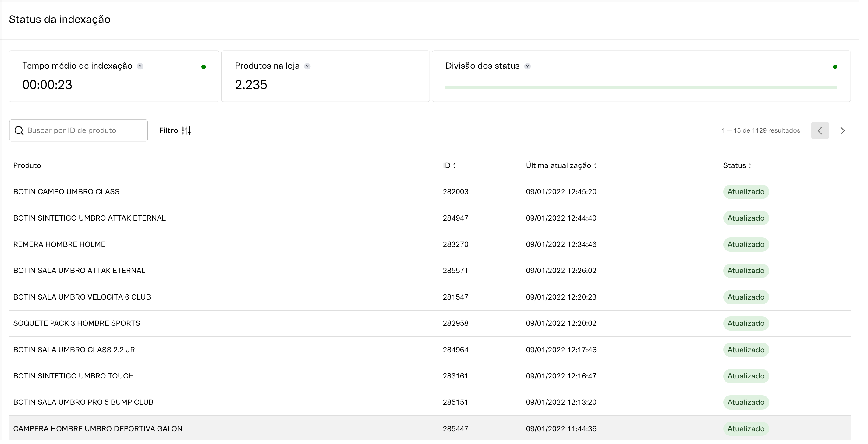Click the next-page right chevron
Viewport: 868px width, 444px height.
pos(842,130)
